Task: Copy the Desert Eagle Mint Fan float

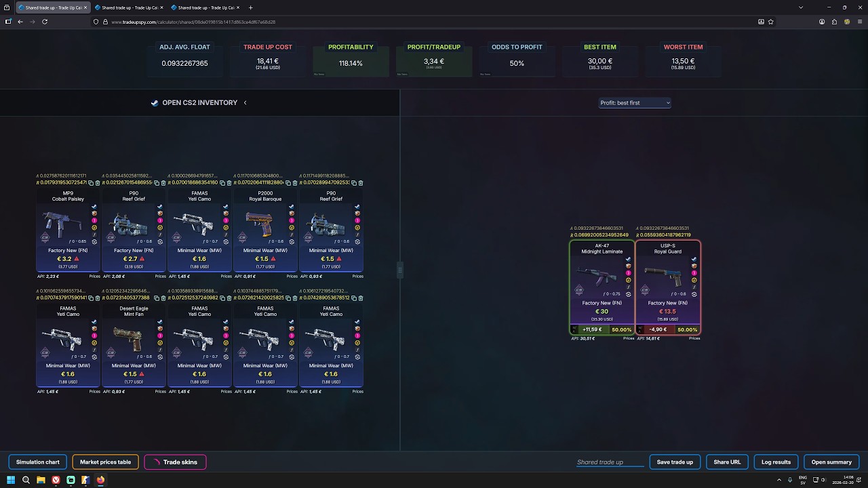Action: click(157, 298)
